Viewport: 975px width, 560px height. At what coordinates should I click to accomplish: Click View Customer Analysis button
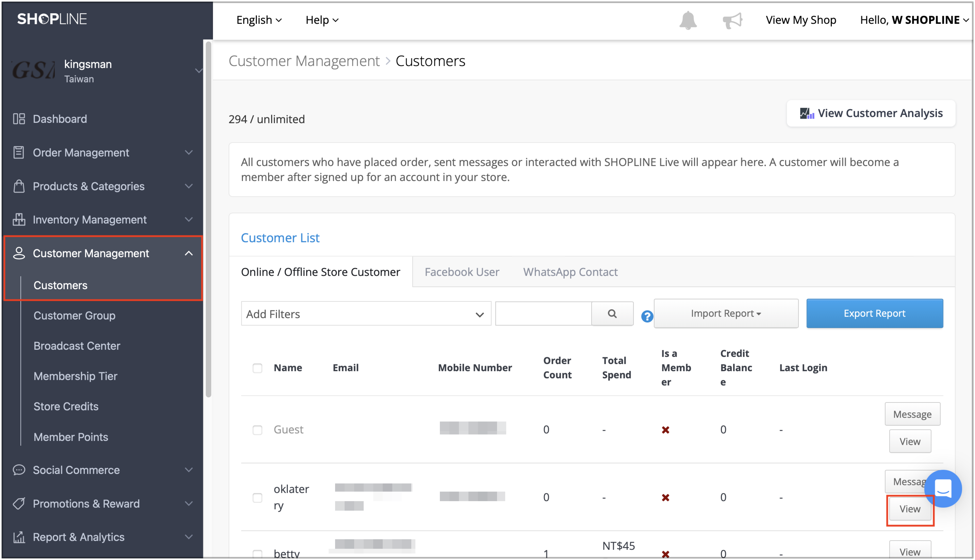coord(871,113)
